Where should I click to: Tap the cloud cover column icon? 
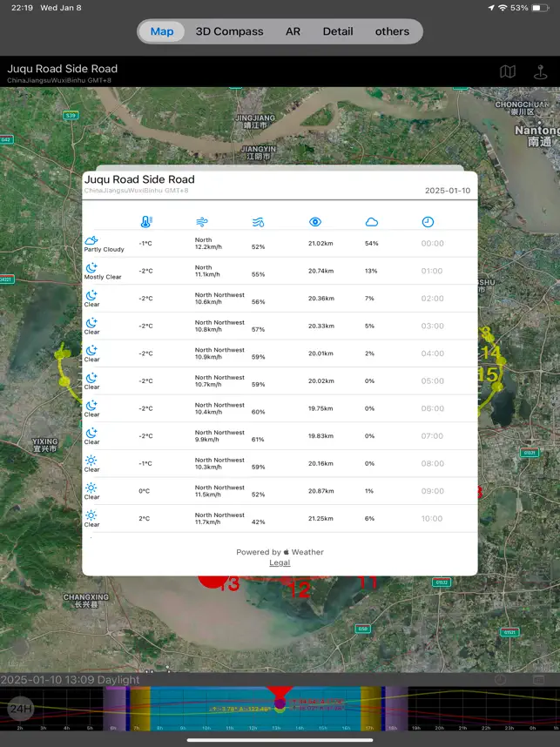point(372,222)
